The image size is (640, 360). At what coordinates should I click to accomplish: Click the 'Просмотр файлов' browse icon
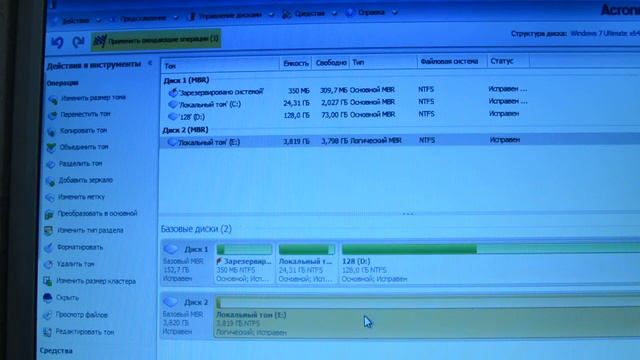47,315
